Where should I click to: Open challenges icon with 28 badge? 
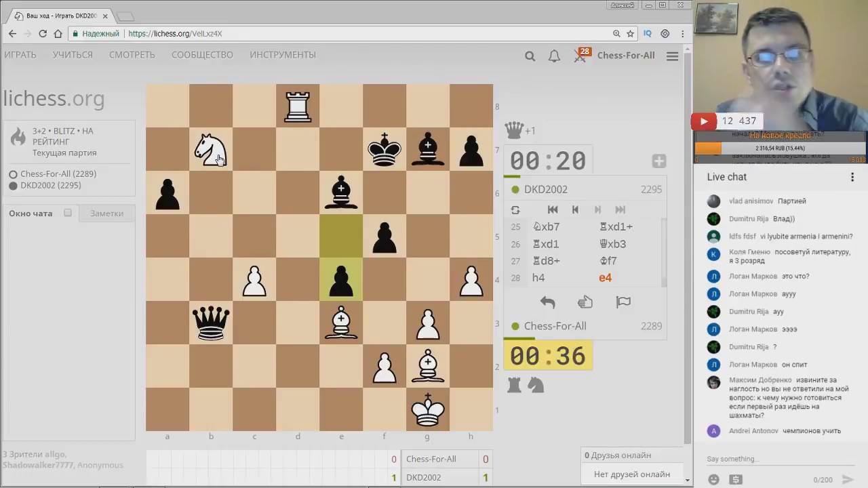(581, 56)
